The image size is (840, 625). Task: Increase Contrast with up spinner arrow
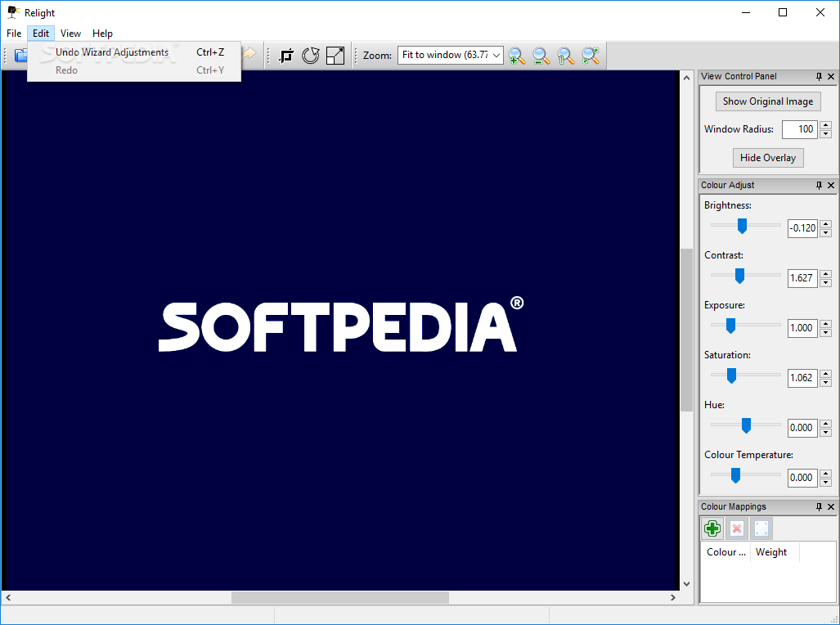825,274
